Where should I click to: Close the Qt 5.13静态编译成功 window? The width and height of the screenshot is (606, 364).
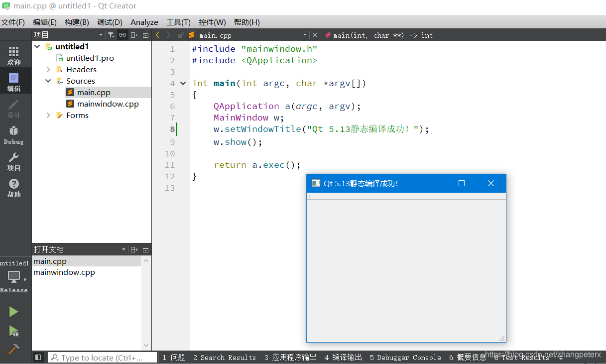pos(491,183)
